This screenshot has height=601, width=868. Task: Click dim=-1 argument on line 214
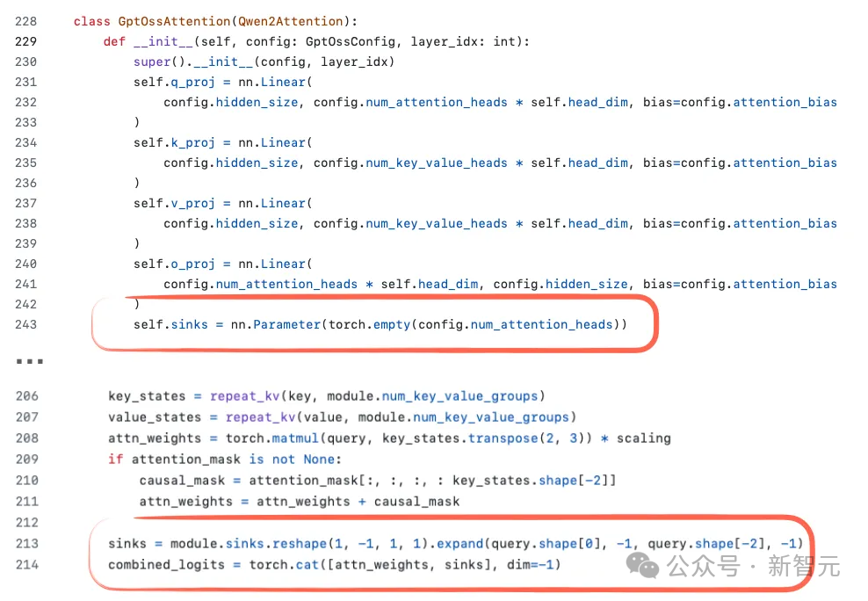pyautogui.click(x=531, y=564)
